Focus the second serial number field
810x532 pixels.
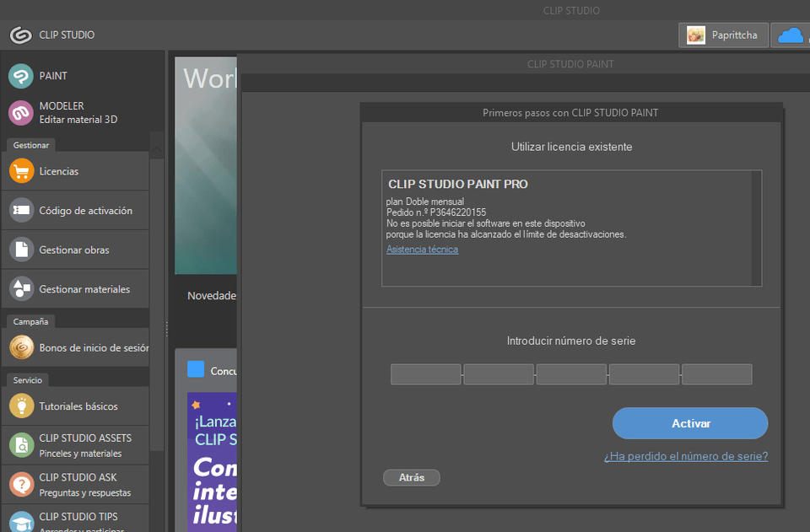(499, 374)
